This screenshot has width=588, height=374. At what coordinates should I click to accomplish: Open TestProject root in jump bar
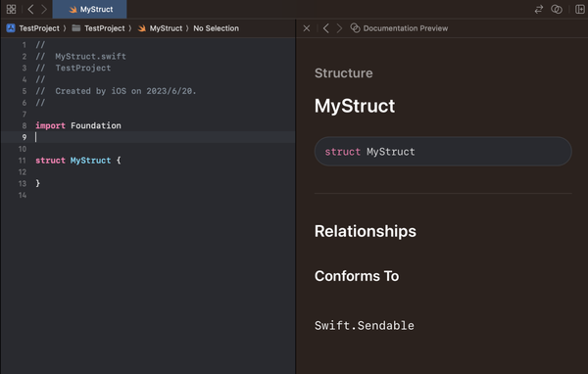[x=33, y=28]
